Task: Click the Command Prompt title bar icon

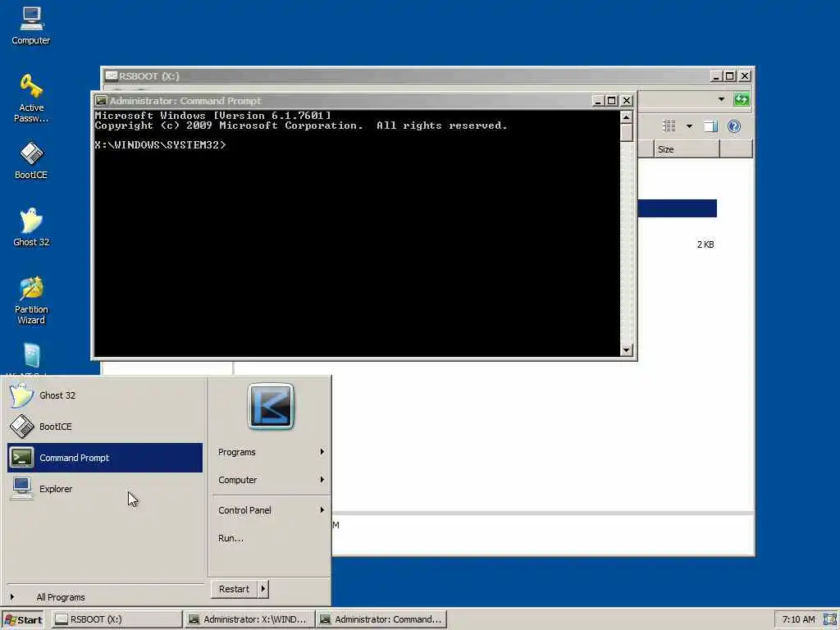Action: (x=101, y=100)
